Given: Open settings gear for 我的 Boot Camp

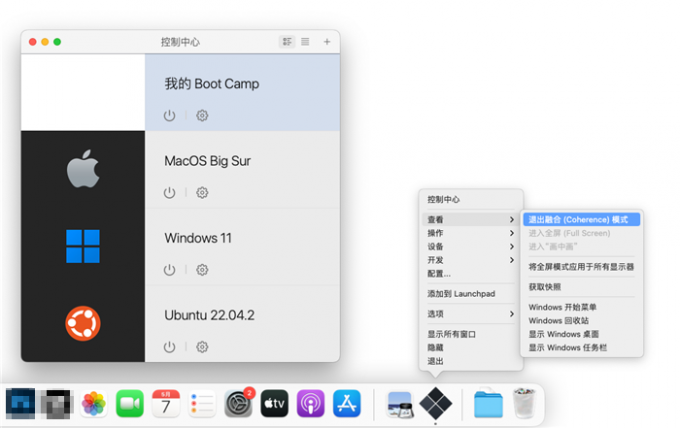Looking at the screenshot, I should coord(202,115).
